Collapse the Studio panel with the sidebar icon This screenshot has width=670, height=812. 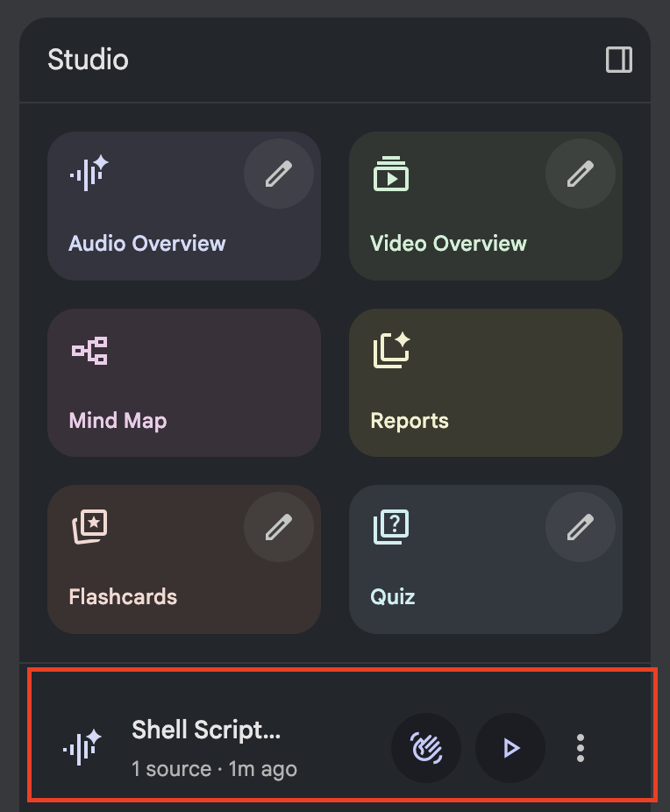pos(619,60)
